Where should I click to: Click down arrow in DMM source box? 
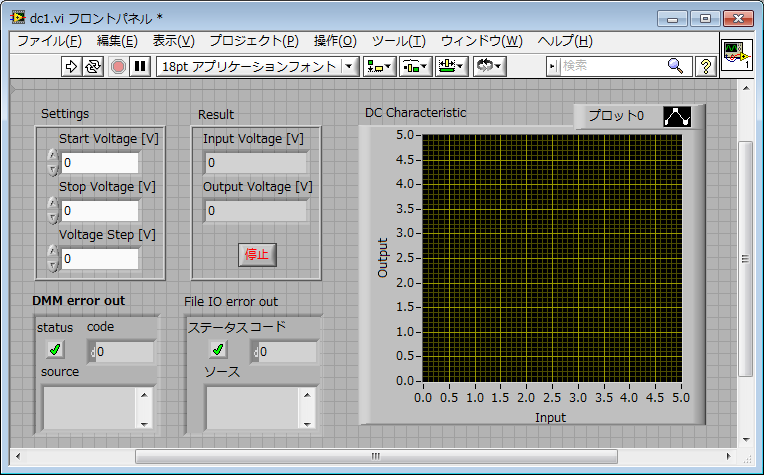pos(144,424)
